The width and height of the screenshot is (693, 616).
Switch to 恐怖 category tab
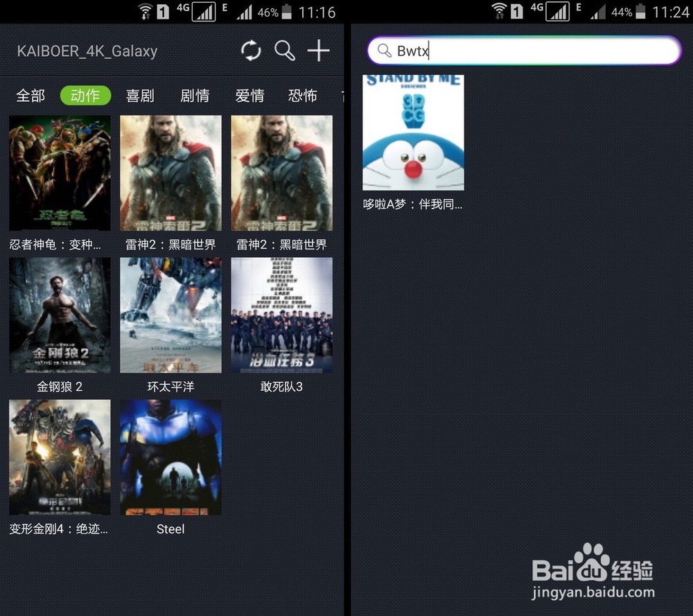(303, 96)
